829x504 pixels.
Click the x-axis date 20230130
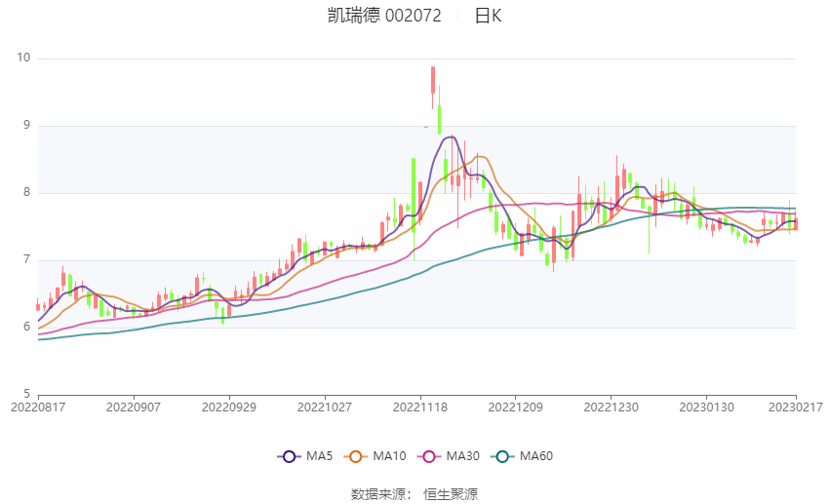[x=706, y=407]
